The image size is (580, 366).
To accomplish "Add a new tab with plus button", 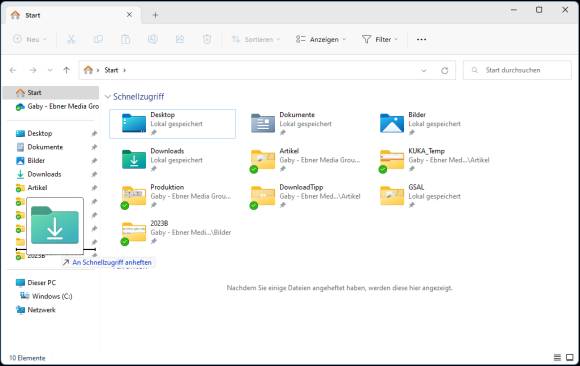I will [155, 15].
